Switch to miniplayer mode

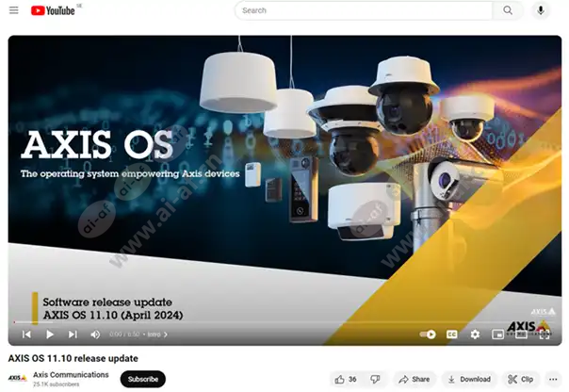[x=497, y=335]
